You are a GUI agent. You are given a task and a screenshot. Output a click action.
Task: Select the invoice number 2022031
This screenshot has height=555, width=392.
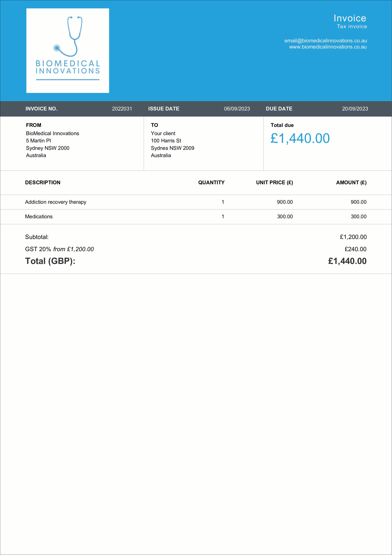coord(122,109)
